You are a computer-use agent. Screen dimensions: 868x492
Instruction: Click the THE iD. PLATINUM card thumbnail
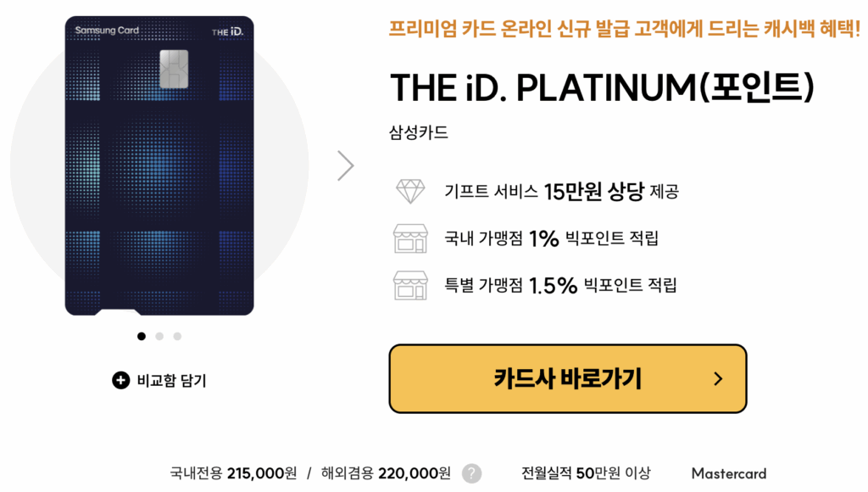[x=159, y=165]
